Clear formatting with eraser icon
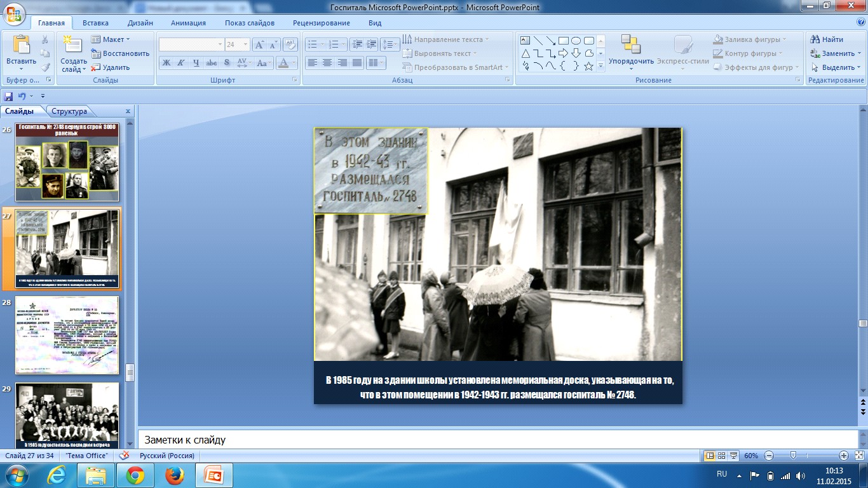This screenshot has width=868, height=488. point(290,44)
